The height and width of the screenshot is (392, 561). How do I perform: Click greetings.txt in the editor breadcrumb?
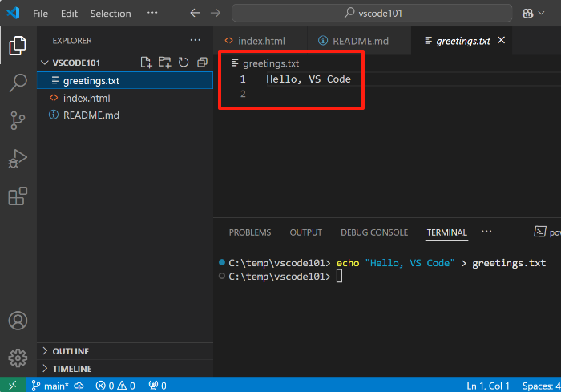click(x=271, y=63)
